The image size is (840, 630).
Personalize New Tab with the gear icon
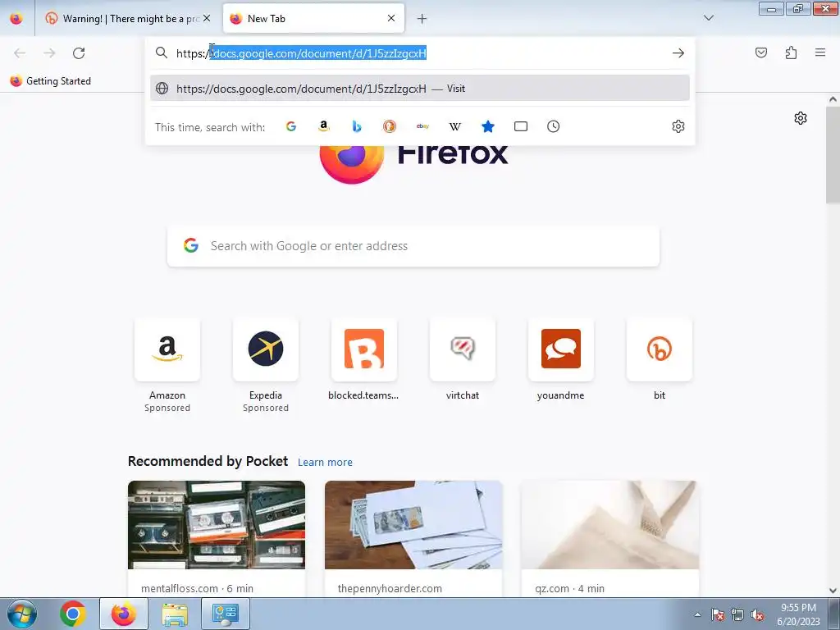[x=801, y=118]
